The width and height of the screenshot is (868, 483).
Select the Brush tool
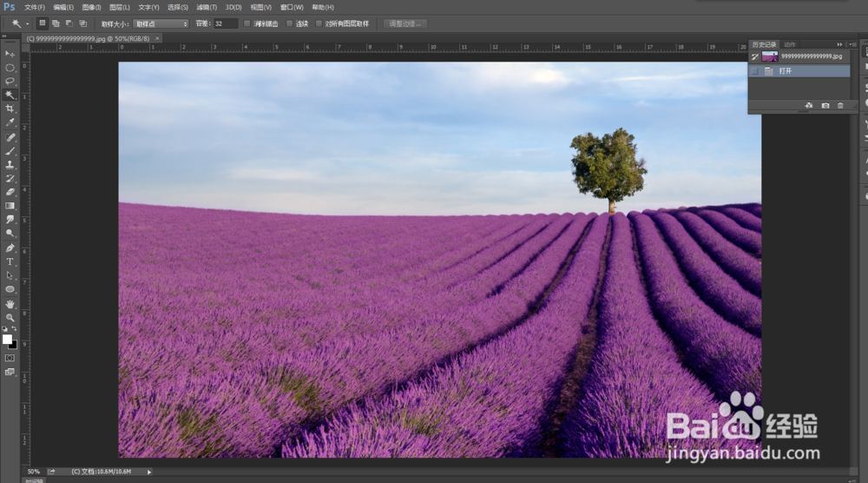(x=10, y=150)
